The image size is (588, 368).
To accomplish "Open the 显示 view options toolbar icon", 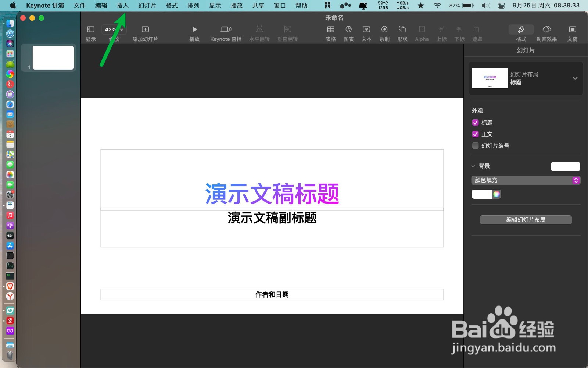I will 91,29.
